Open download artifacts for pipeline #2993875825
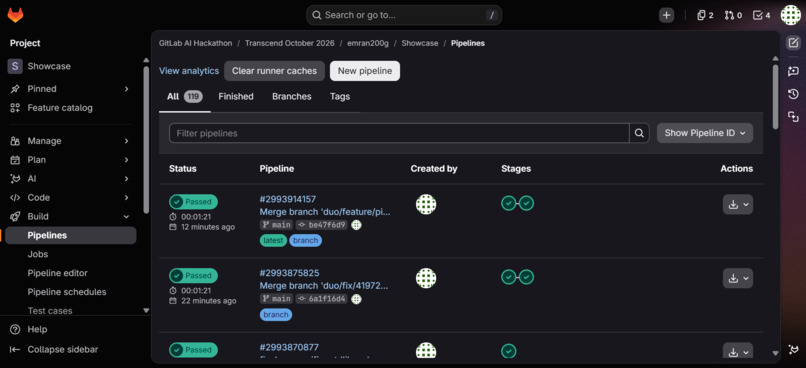The width and height of the screenshot is (806, 368). (x=738, y=279)
